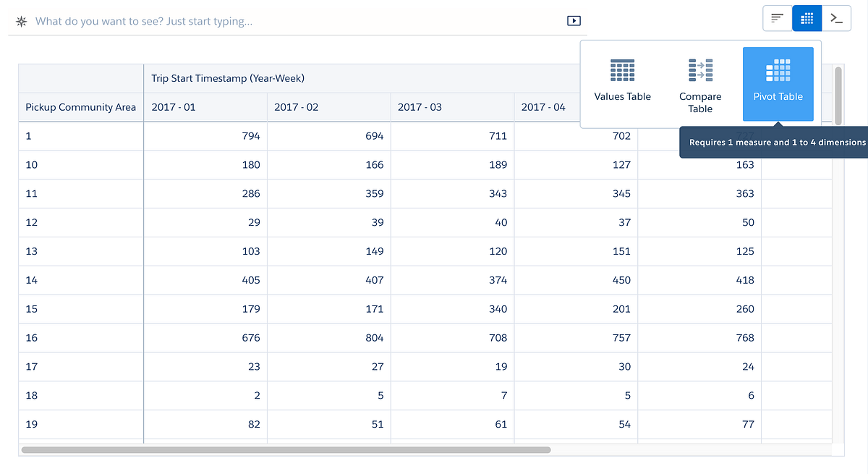Screen dimensions: 868x474
Task: Switch to the Values Table view icon
Action: click(x=622, y=80)
